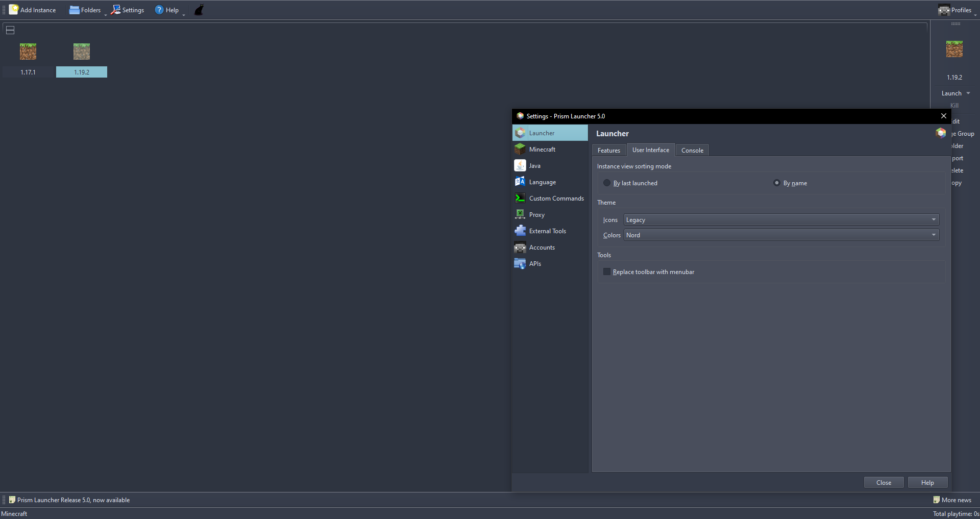Click the More news notepad icon
Screen dimensions: 980x519
click(937, 500)
